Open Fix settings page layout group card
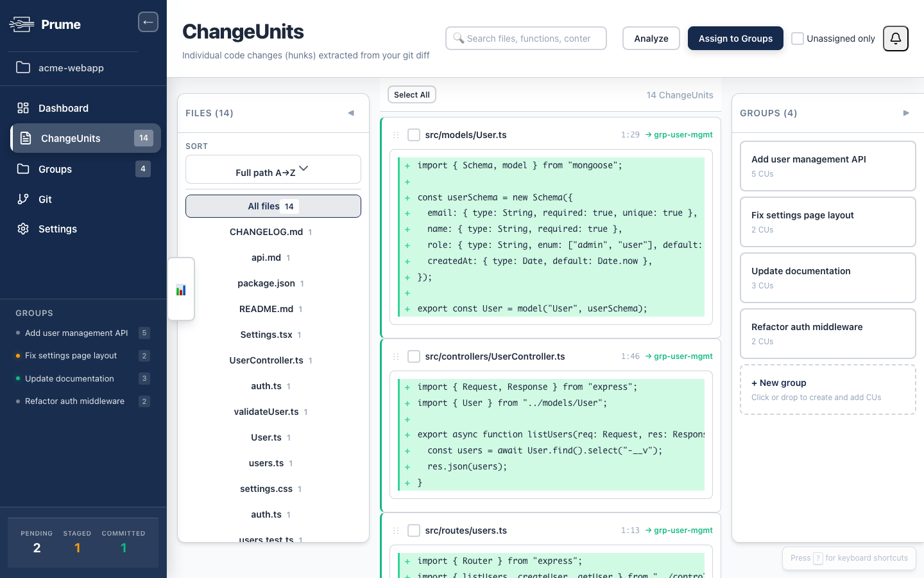Image resolution: width=924 pixels, height=578 pixels. [828, 222]
